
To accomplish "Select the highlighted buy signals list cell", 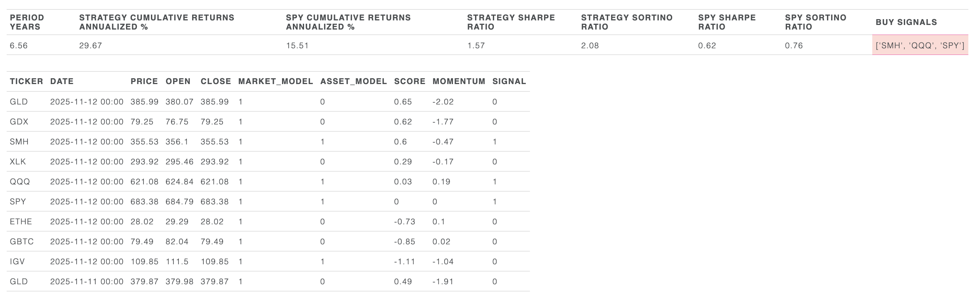I will coord(920,45).
